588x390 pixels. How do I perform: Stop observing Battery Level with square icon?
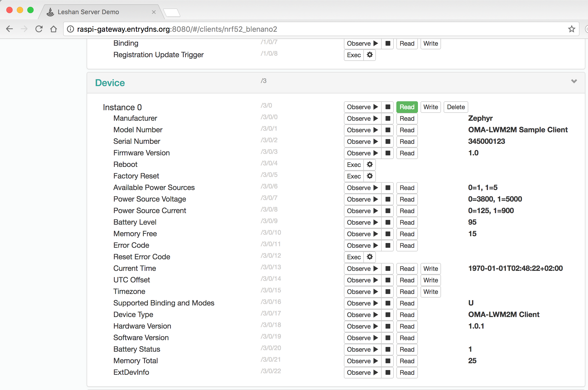pyautogui.click(x=387, y=223)
